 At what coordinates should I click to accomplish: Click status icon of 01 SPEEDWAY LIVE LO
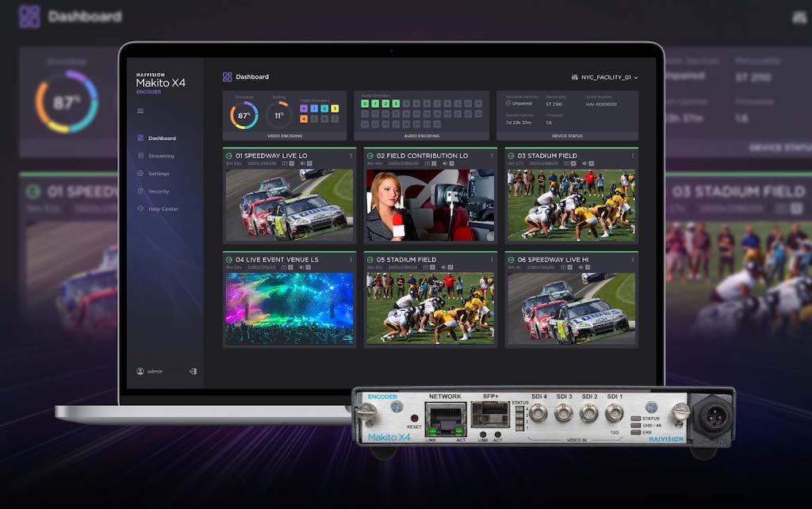(x=229, y=155)
